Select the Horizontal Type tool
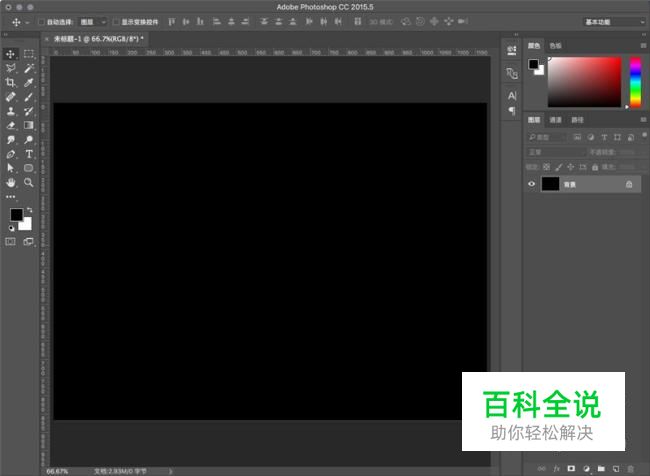 (x=29, y=154)
